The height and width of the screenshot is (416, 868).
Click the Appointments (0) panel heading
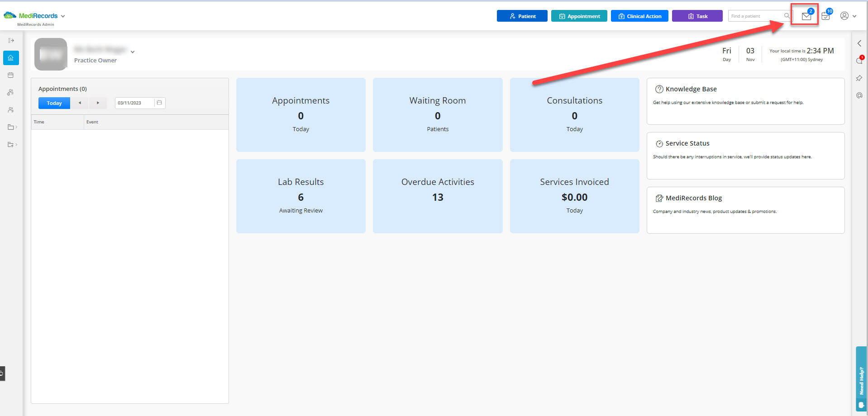tap(62, 89)
